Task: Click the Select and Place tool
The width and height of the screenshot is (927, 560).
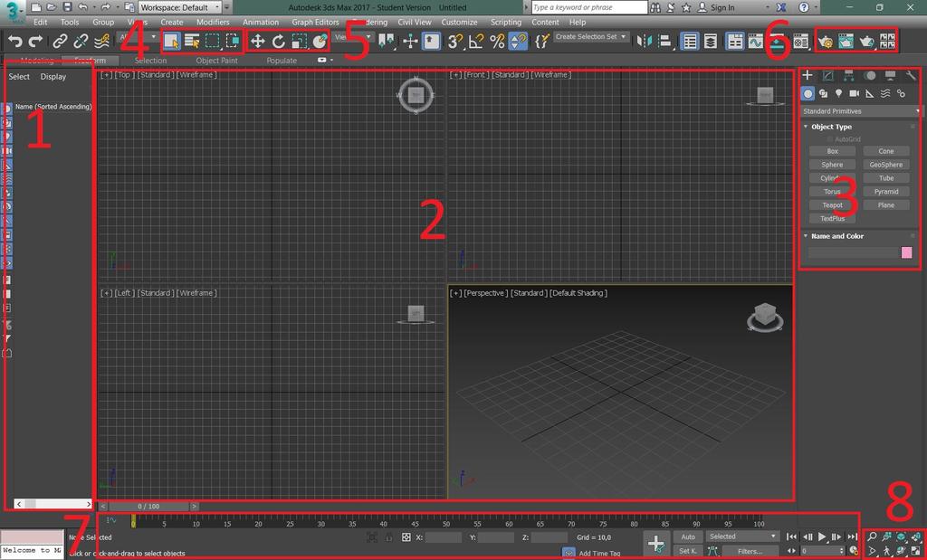Action: [x=320, y=41]
